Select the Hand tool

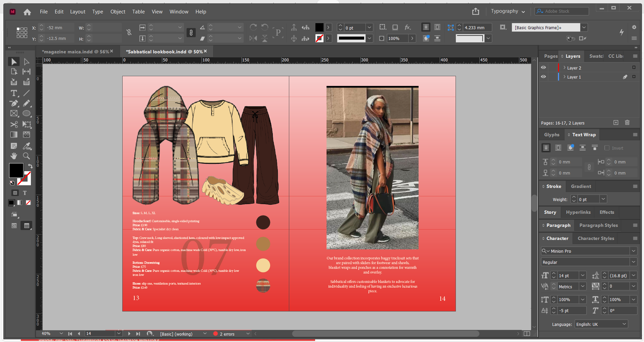tap(14, 156)
